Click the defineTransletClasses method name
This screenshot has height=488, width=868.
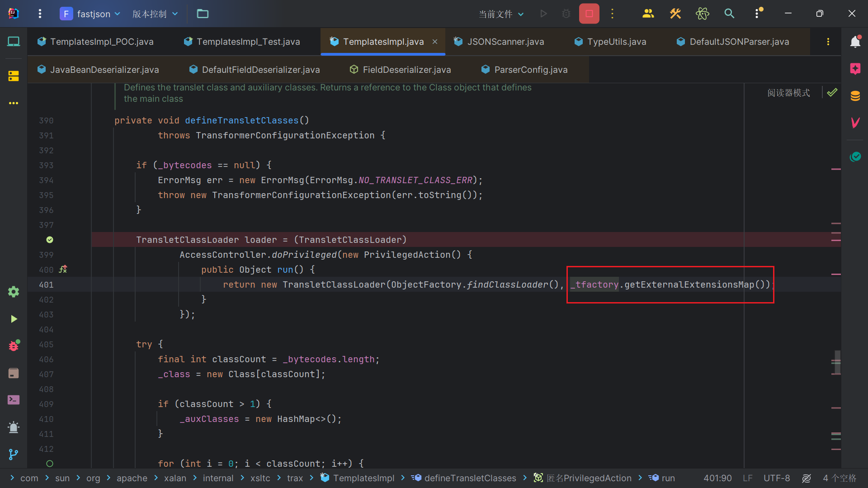pyautogui.click(x=241, y=120)
